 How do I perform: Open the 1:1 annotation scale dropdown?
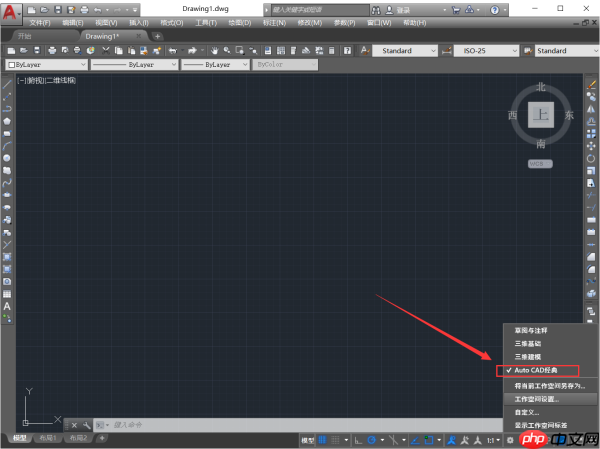[x=493, y=440]
